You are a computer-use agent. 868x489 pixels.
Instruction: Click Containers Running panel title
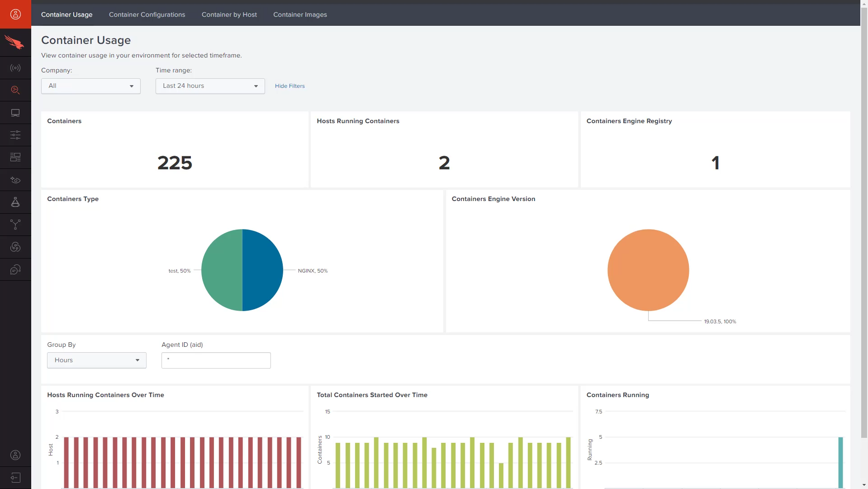point(618,395)
